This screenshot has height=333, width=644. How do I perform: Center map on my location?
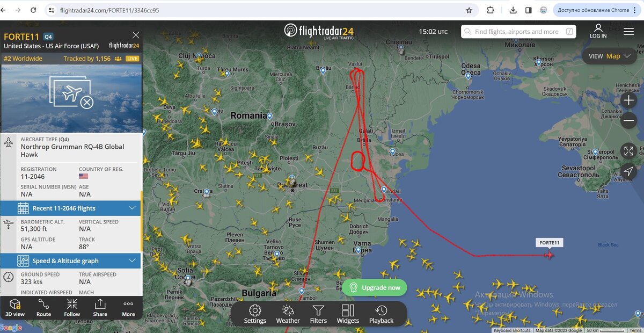[x=628, y=171]
